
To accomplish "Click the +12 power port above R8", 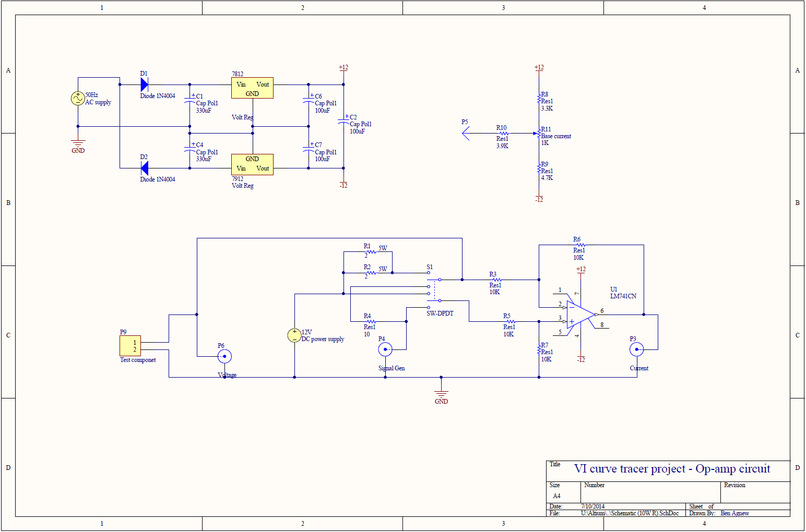I will point(539,68).
